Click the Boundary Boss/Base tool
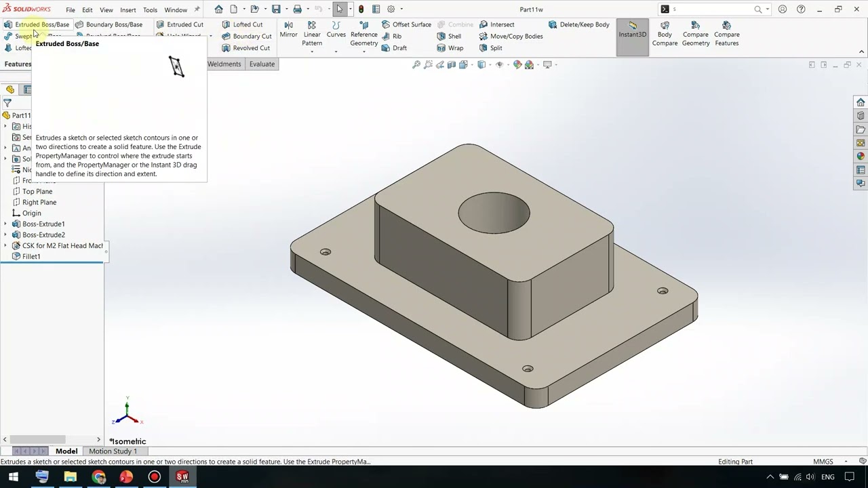Screen dimensions: 868x488 point(108,24)
